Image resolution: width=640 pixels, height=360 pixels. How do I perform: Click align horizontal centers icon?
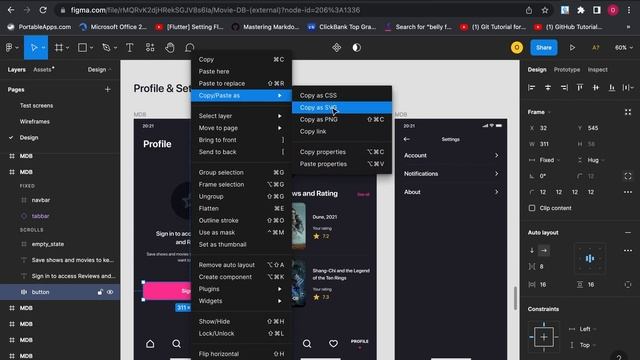548,87
